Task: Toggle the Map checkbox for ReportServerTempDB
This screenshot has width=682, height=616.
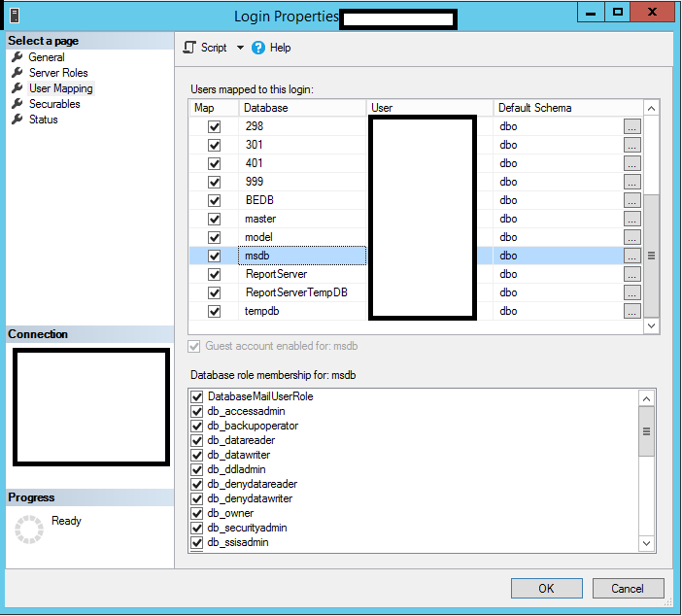Action: (x=214, y=292)
